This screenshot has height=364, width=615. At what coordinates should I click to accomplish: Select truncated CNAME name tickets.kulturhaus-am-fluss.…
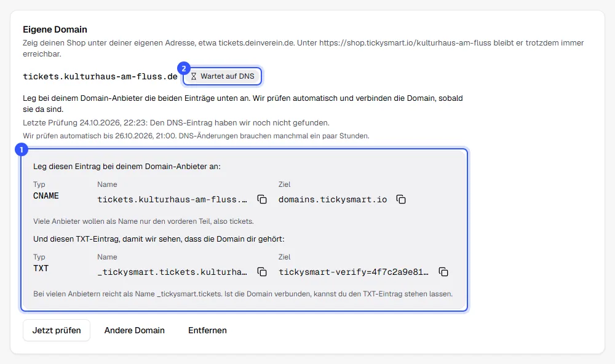pyautogui.click(x=172, y=199)
